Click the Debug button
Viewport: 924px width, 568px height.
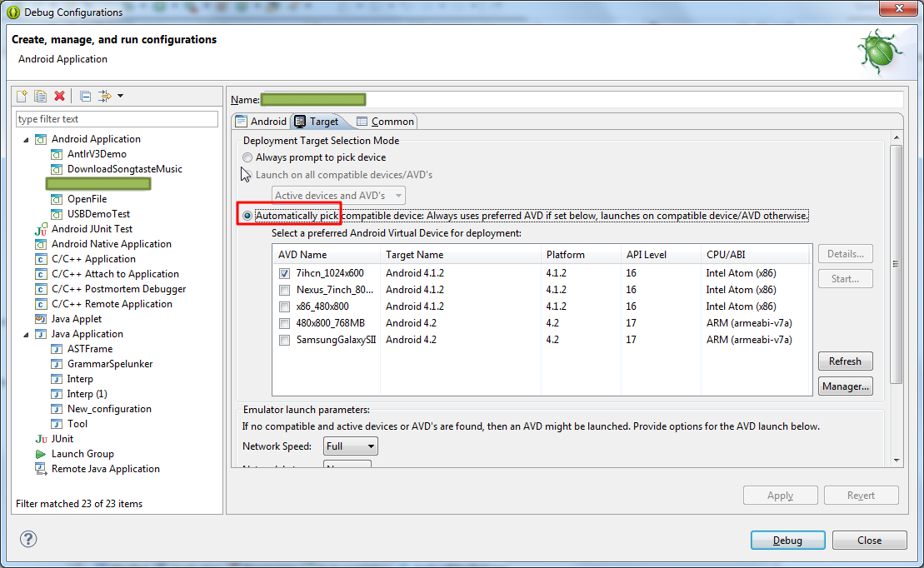787,540
